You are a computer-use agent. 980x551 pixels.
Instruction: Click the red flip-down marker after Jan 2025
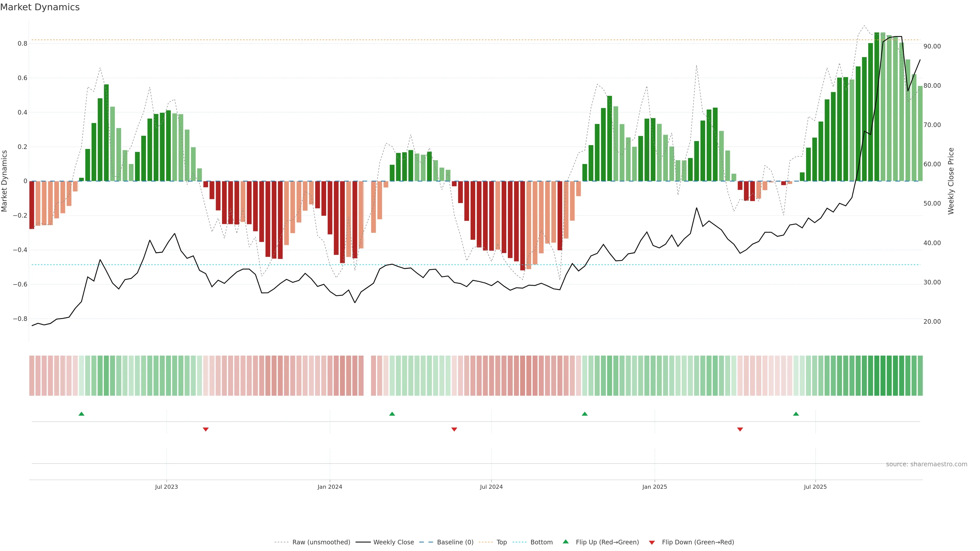740,429
